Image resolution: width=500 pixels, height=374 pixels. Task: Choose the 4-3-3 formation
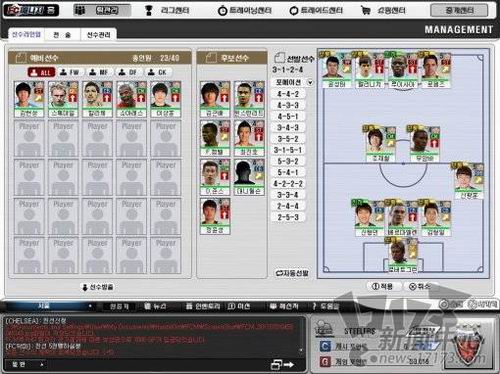coord(288,105)
